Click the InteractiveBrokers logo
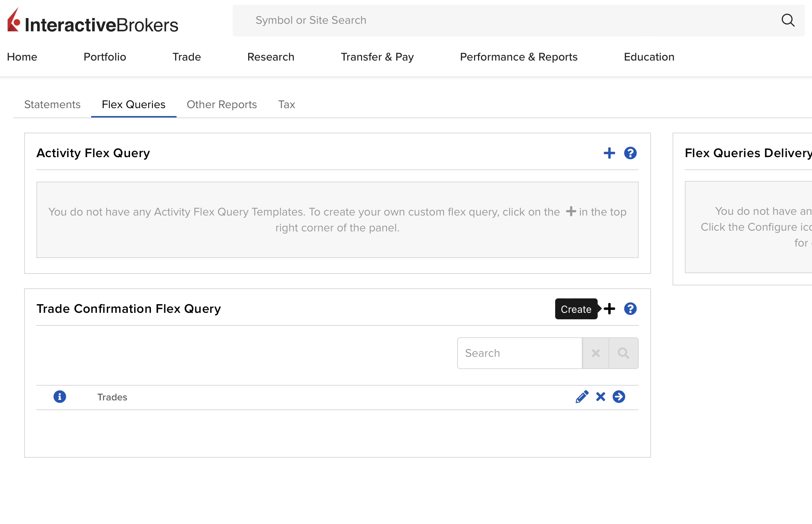Screen dimensions: 812x524 click(93, 22)
